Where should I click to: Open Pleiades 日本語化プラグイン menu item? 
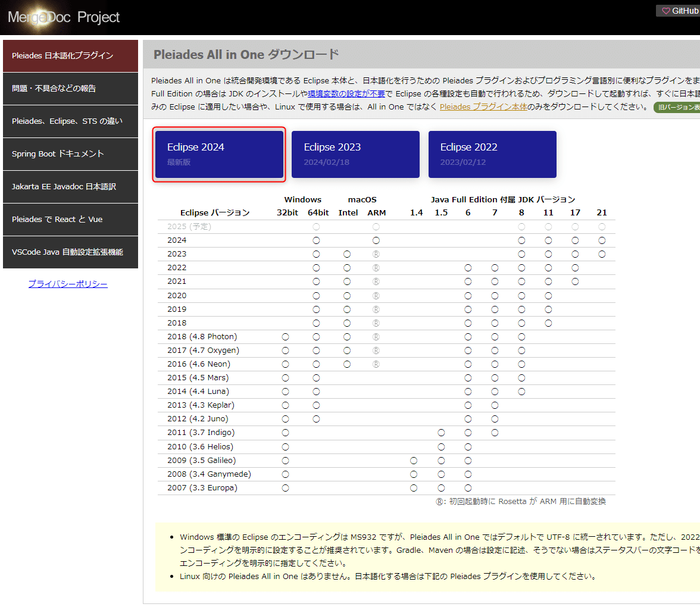pos(70,56)
